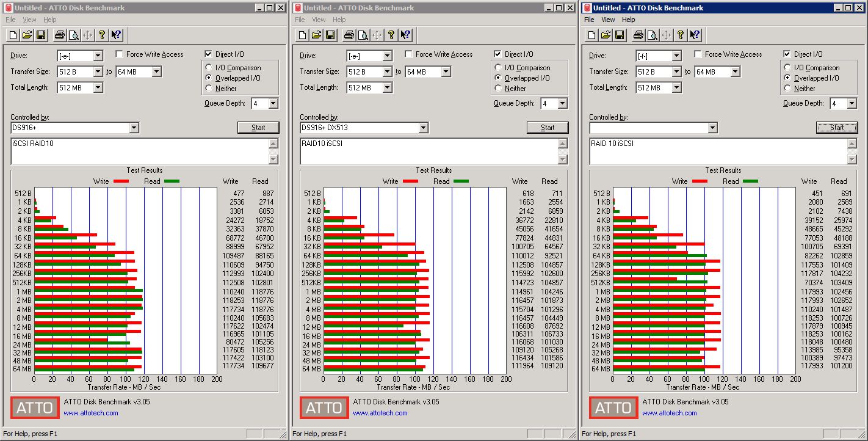Click the Print icon in the middle ATTO window
This screenshot has width=868, height=441.
[349, 35]
